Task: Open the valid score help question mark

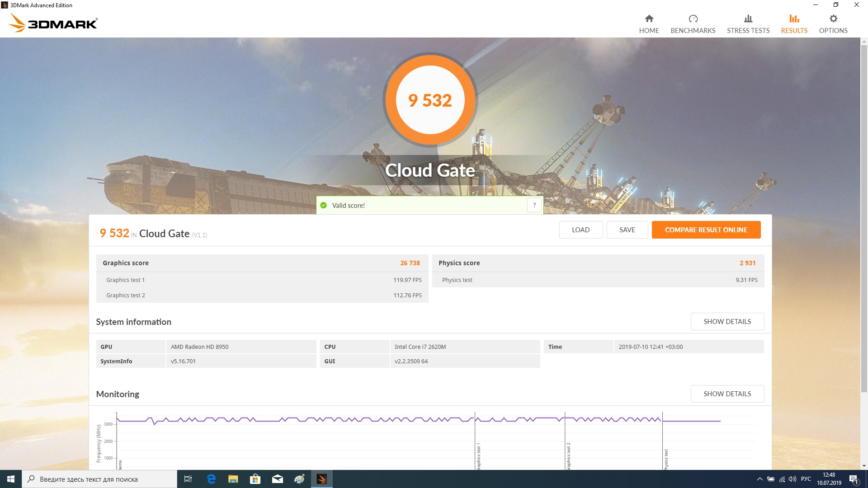Action: click(534, 205)
